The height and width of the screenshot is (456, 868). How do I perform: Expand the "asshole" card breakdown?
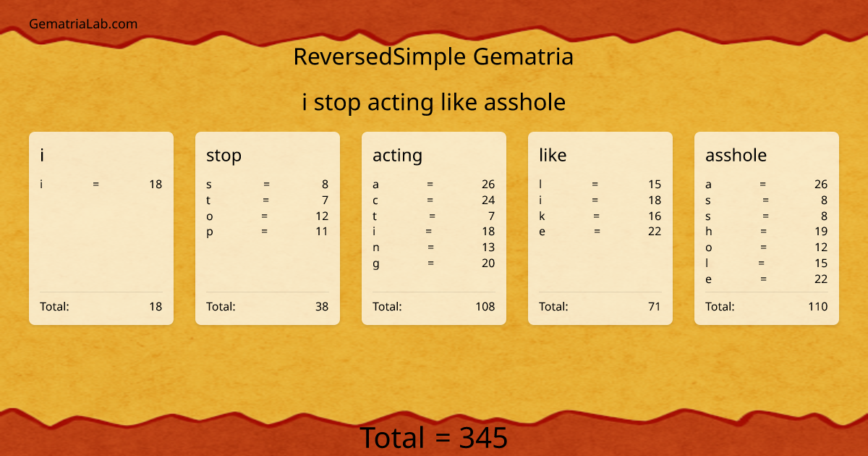(x=767, y=232)
